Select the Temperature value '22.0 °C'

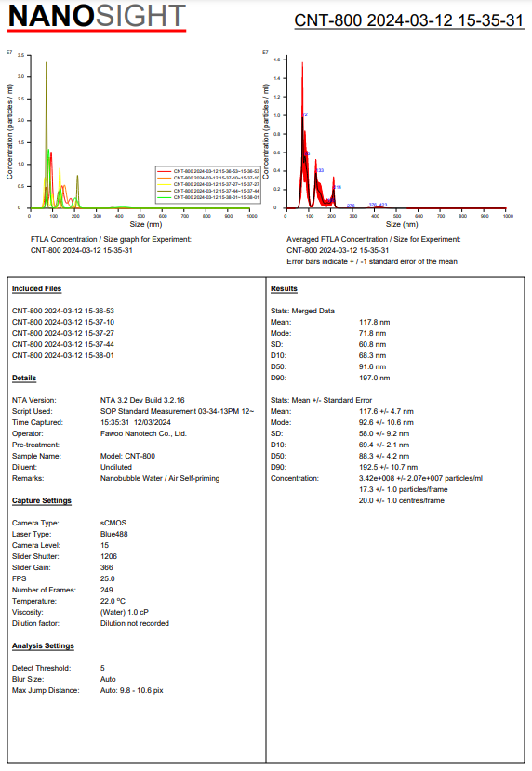tap(113, 601)
